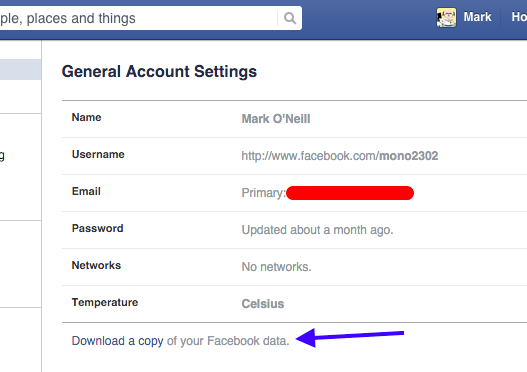This screenshot has height=372, width=527.
Task: Edit the Name setting row
Action: click(294, 119)
